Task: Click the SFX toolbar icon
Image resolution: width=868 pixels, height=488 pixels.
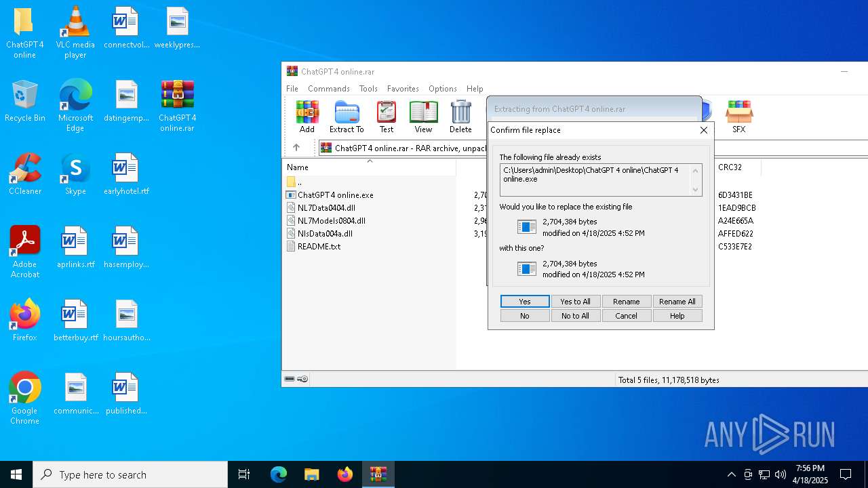Action: [738, 117]
